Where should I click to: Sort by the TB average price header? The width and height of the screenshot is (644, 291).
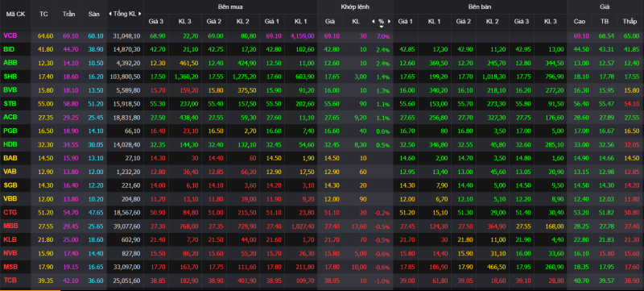(x=604, y=21)
